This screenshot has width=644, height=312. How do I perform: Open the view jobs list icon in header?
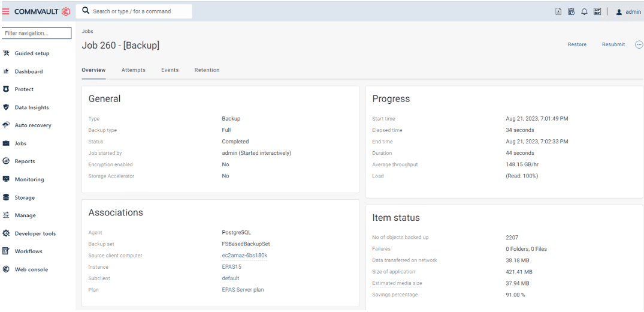[597, 12]
